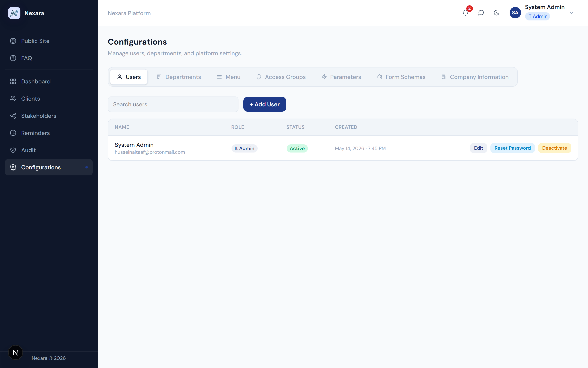Open Stakeholders from the sidebar

49,116
